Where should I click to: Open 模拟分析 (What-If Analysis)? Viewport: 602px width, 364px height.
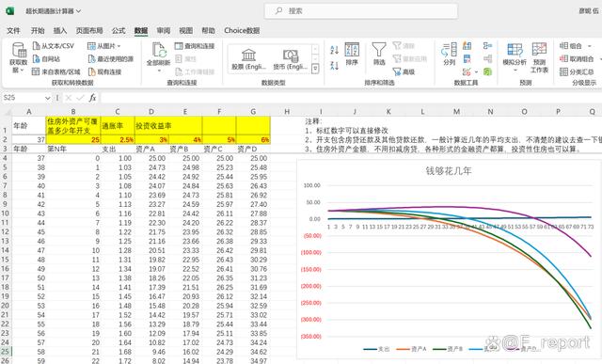[x=515, y=56]
